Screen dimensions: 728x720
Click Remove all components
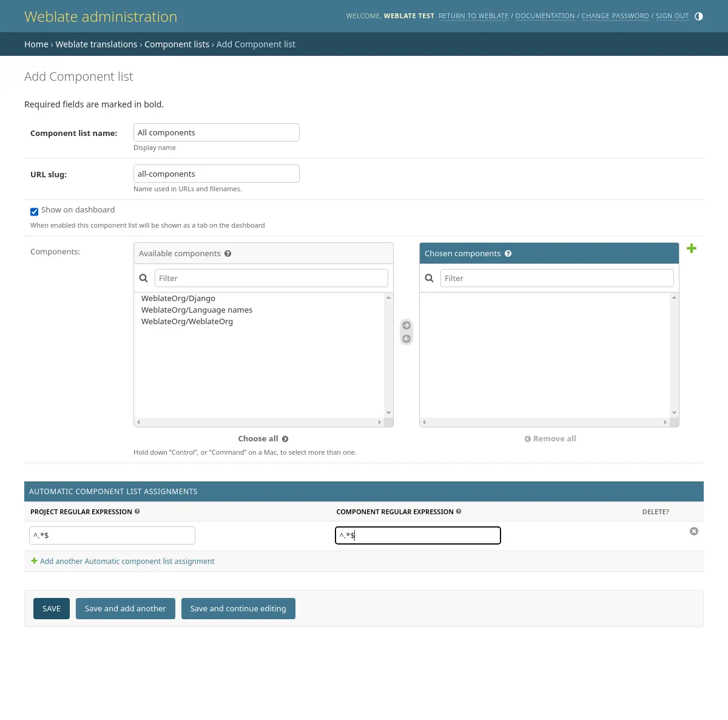(550, 439)
